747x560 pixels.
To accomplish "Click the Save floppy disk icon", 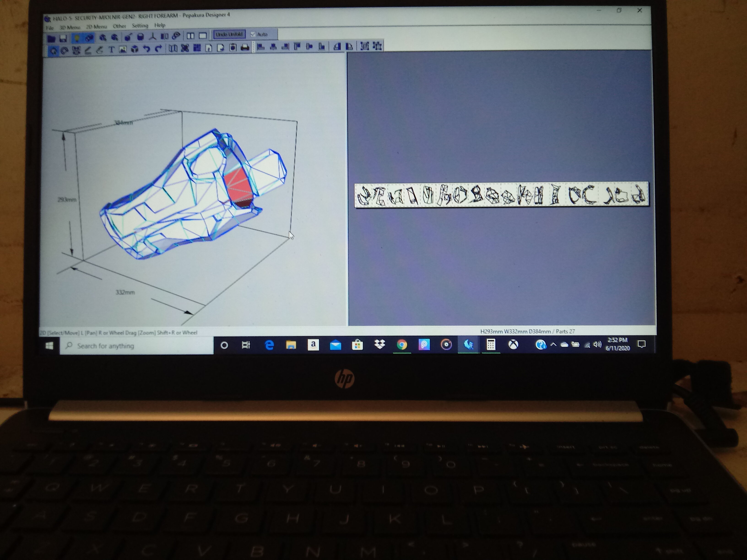I will pos(63,38).
